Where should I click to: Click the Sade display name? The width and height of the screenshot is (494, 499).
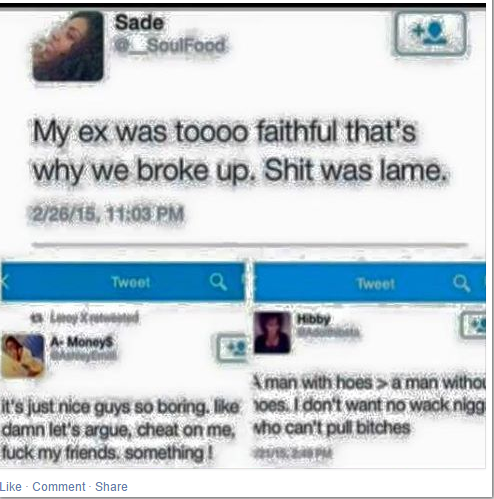(x=139, y=23)
